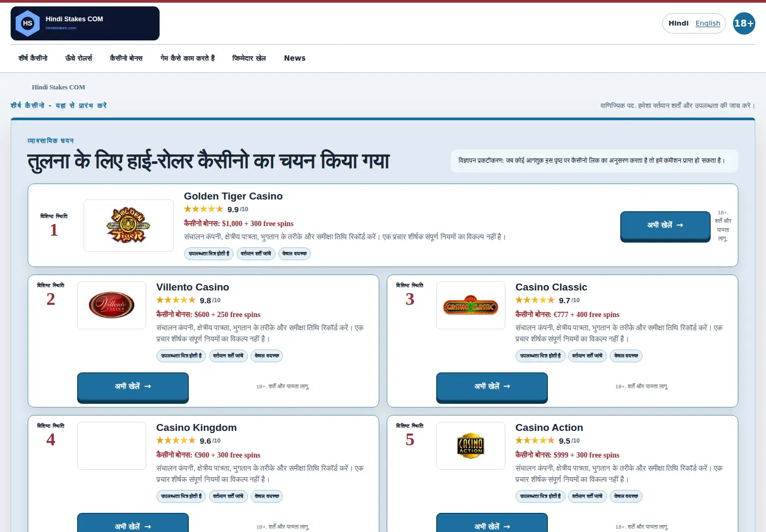766x532 pixels.
Task: Open the जिम्मेदार खेल menu item
Action: pyautogui.click(x=249, y=58)
